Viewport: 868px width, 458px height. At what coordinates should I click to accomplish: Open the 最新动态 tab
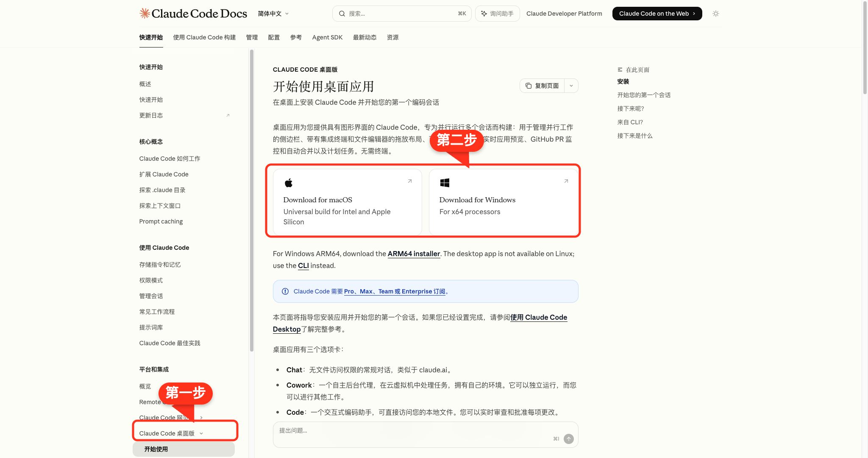click(x=364, y=37)
